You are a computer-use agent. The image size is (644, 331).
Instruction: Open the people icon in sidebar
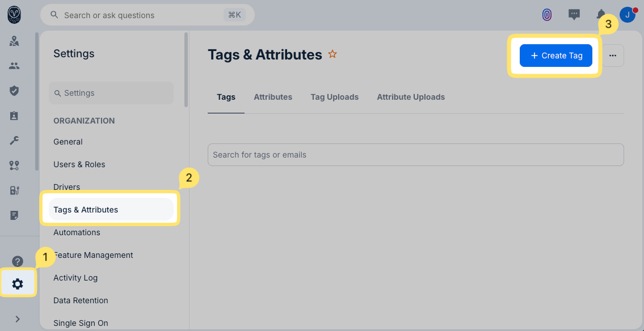[x=14, y=66]
